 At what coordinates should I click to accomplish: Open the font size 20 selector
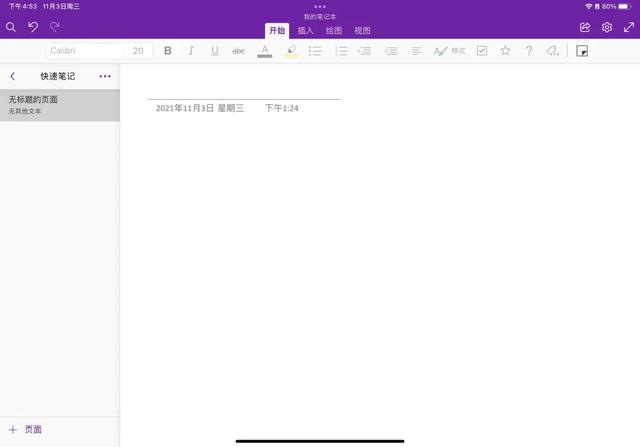138,51
